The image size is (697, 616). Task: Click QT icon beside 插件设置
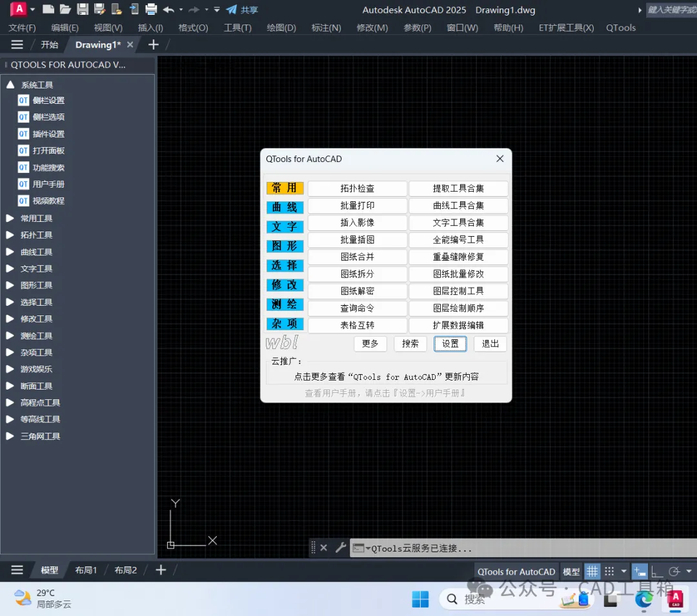(x=23, y=134)
